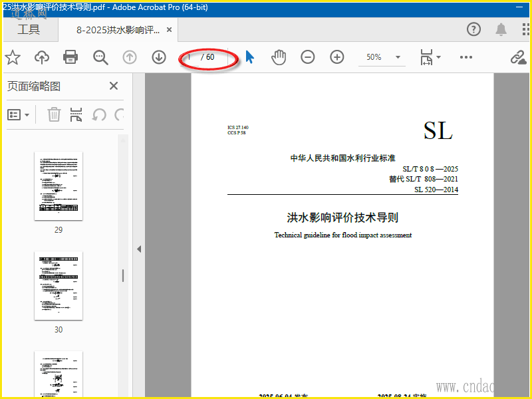Click the standard number SL/T 808—2025
This screenshot has width=532, height=399.
(430, 169)
